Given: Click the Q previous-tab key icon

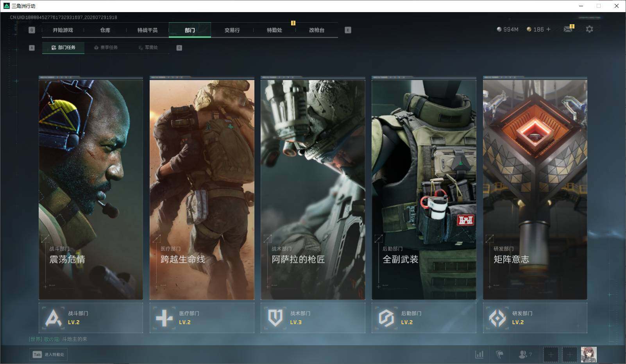Looking at the screenshot, I should [32, 30].
